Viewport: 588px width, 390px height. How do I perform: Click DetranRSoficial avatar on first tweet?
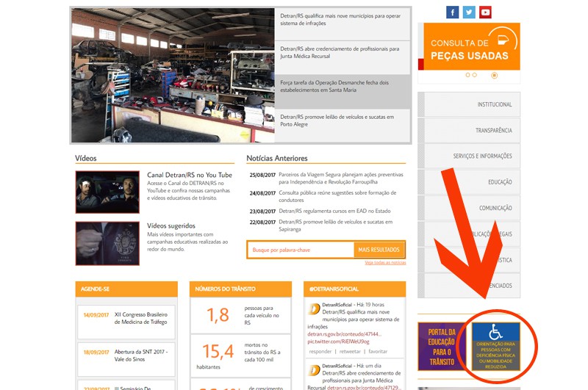point(314,309)
